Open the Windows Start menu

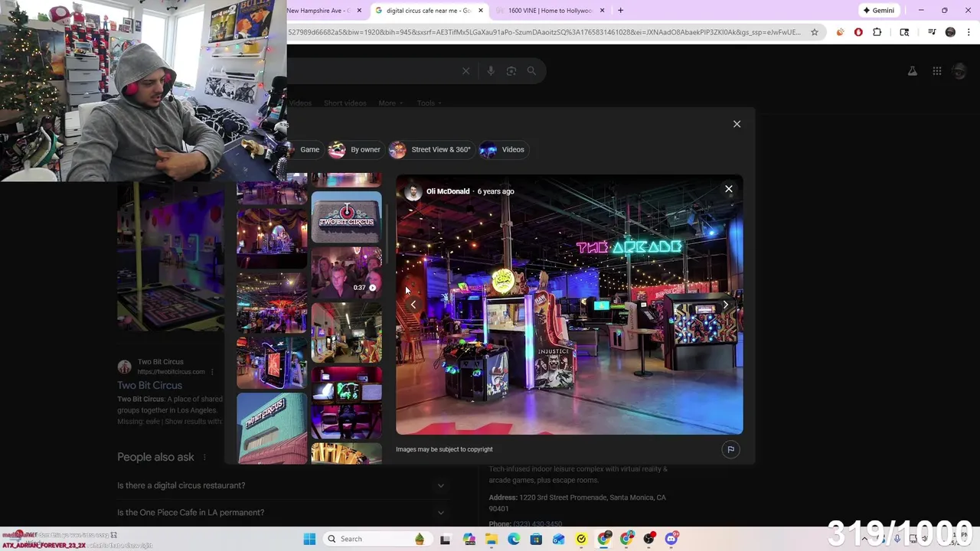(309, 539)
